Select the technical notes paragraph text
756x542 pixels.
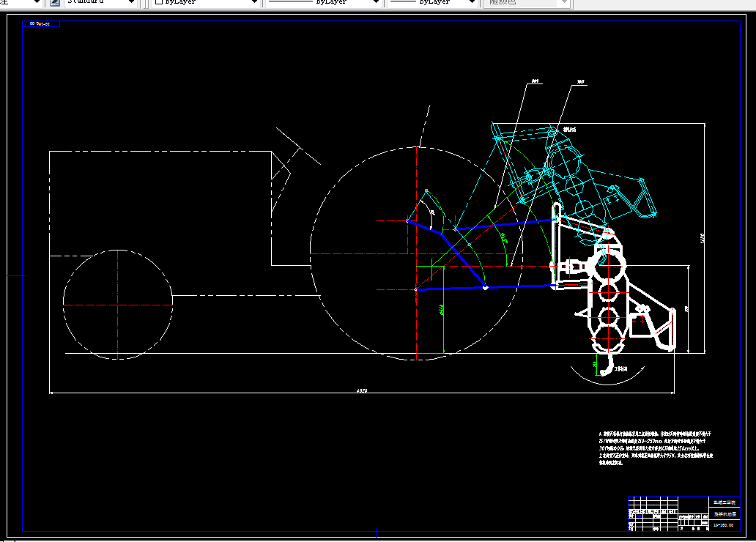pyautogui.click(x=656, y=448)
